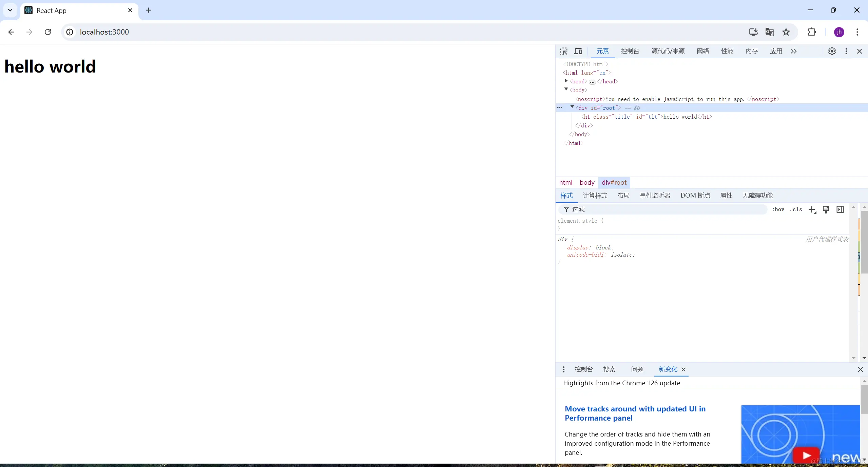The image size is (868, 467).
Task: Toggle device toolbar emulation icon
Action: [578, 51]
